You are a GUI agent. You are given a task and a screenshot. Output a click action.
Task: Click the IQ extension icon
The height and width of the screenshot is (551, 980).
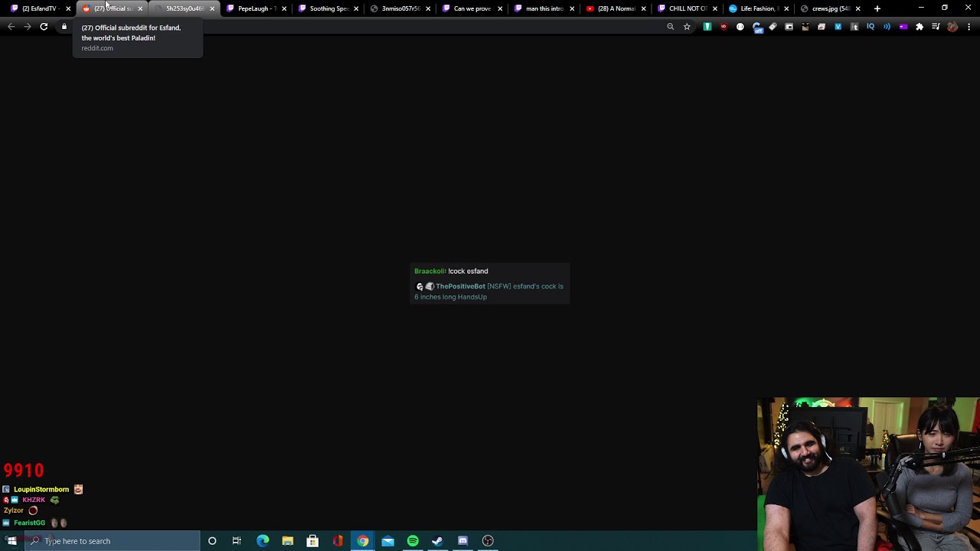871,27
